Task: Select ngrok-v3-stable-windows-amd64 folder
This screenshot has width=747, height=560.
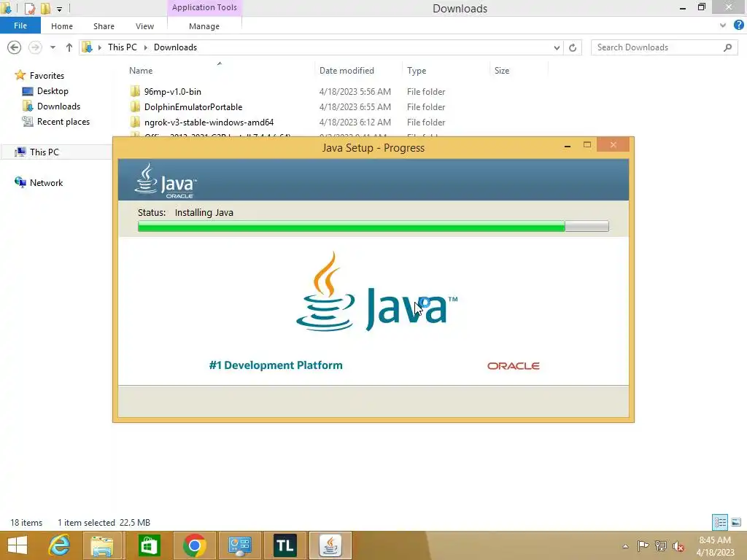Action: (209, 122)
